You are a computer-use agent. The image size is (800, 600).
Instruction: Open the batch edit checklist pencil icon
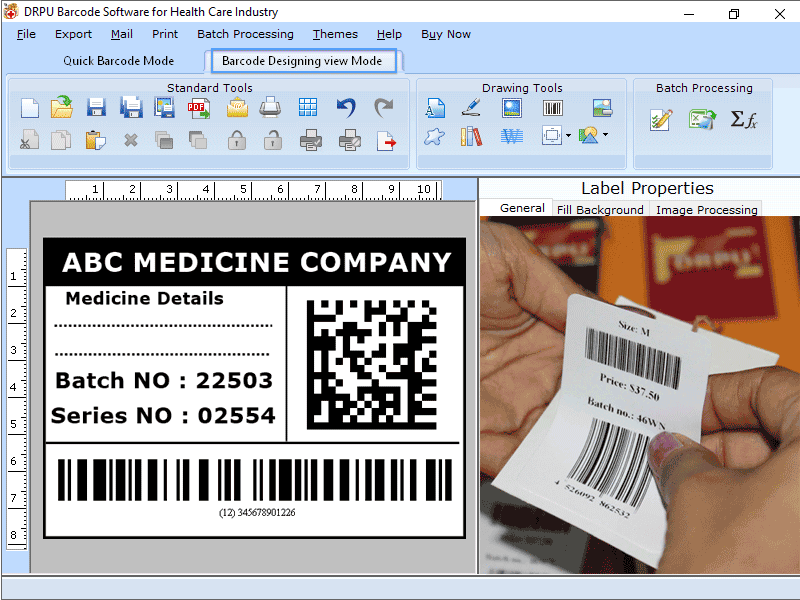(661, 120)
